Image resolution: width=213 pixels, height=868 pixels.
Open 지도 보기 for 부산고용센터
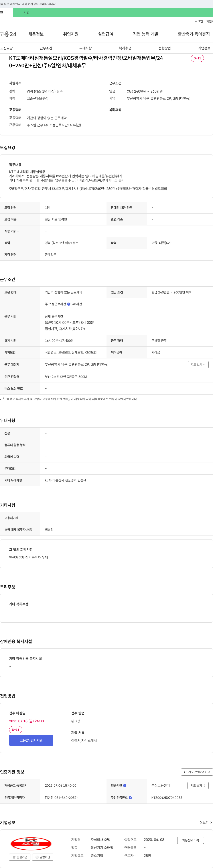pyautogui.click(x=198, y=786)
